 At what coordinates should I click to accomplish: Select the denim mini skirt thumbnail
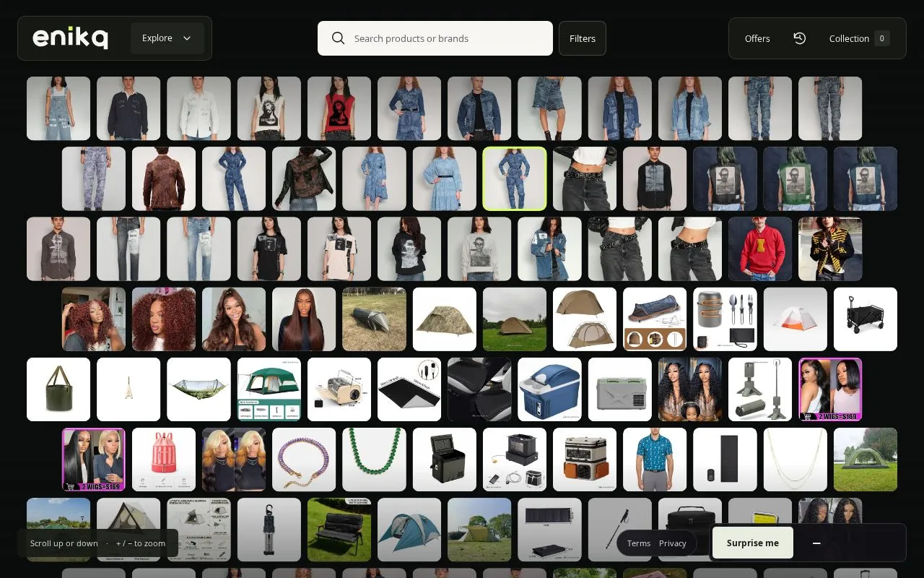(549, 108)
